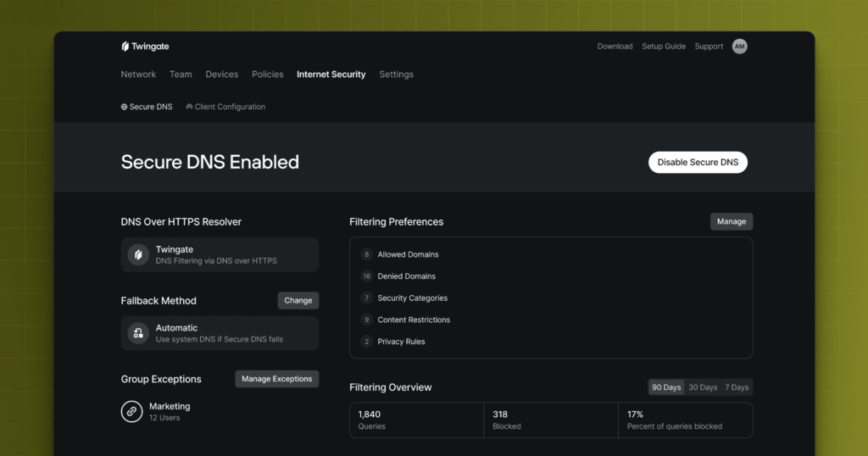Click Disable Secure DNS button

pos(698,162)
